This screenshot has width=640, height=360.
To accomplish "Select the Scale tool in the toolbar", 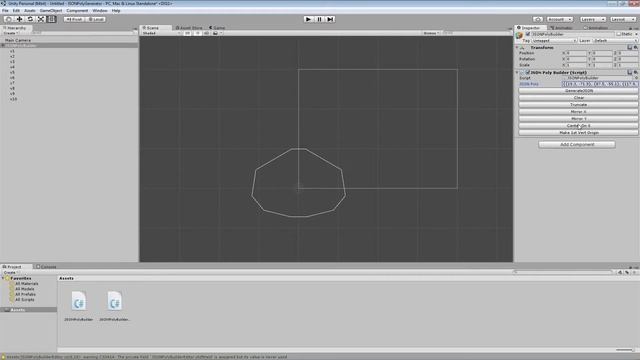I will 41,19.
